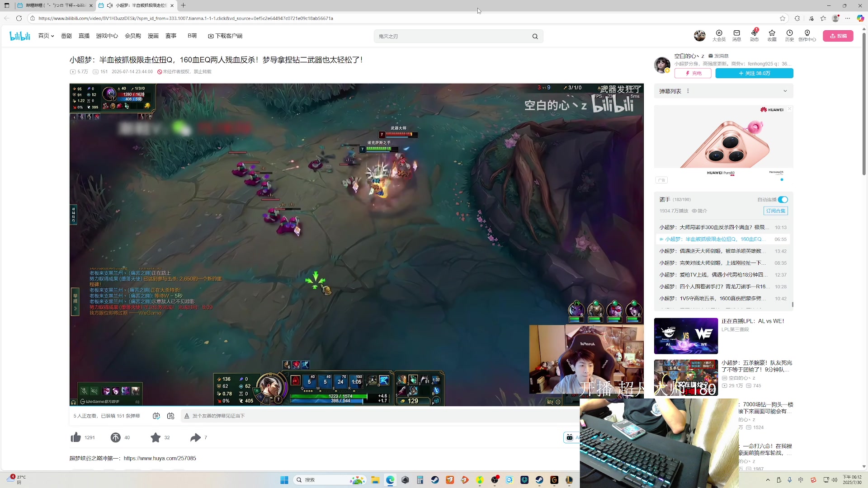The height and width of the screenshot is (488, 868).
Task: Open the LPL AL vs WE live thumbnail
Action: click(x=686, y=336)
